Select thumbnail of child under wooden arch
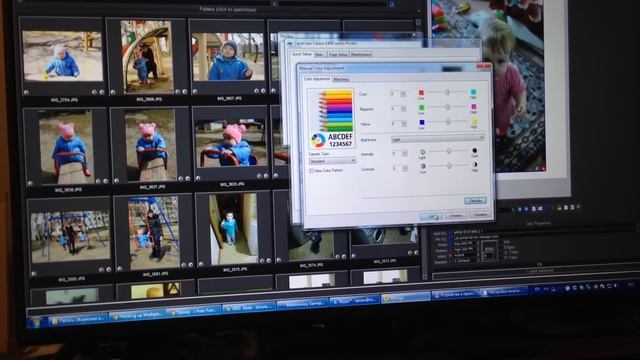The height and width of the screenshot is (360, 640). point(147,57)
